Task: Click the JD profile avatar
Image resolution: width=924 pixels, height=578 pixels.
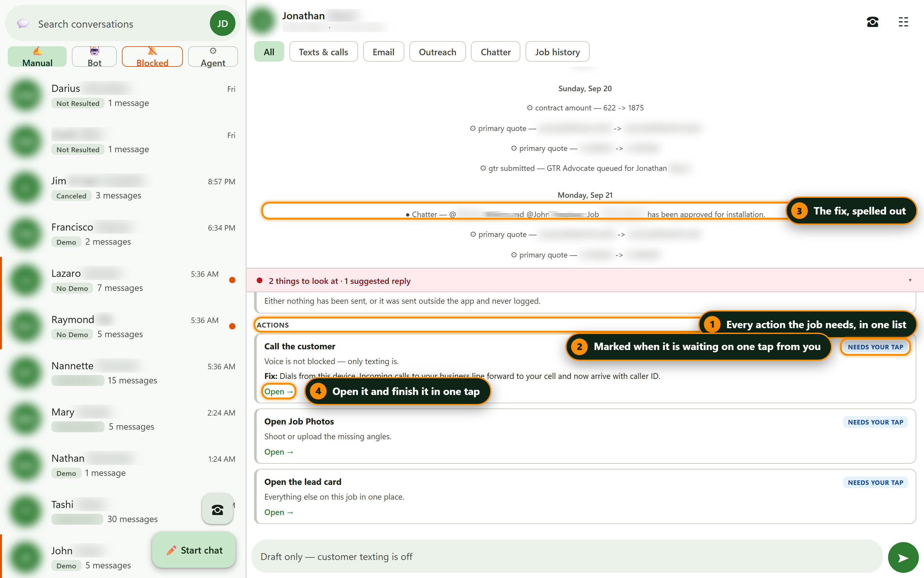Action: 222,24
